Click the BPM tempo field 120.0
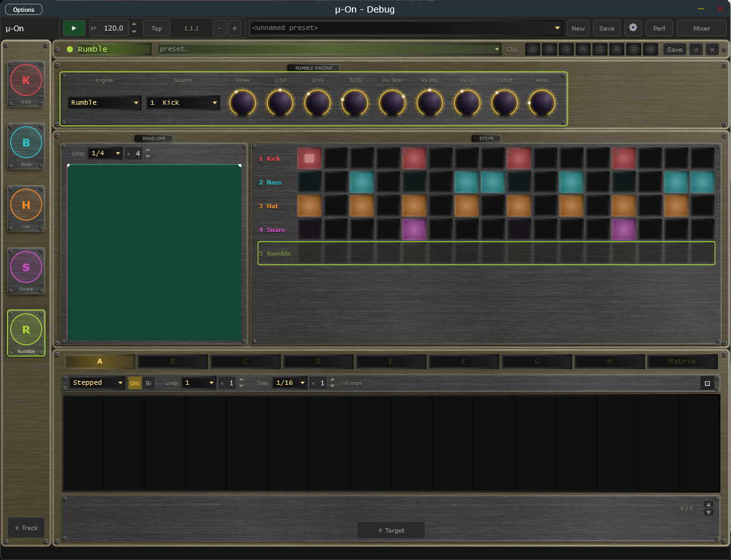731x560 pixels. [x=109, y=28]
